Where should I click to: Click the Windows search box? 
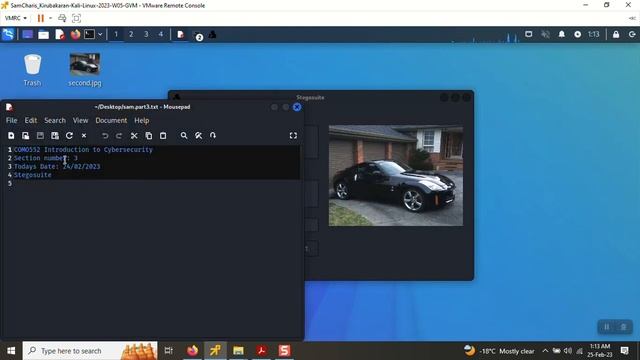click(x=90, y=351)
